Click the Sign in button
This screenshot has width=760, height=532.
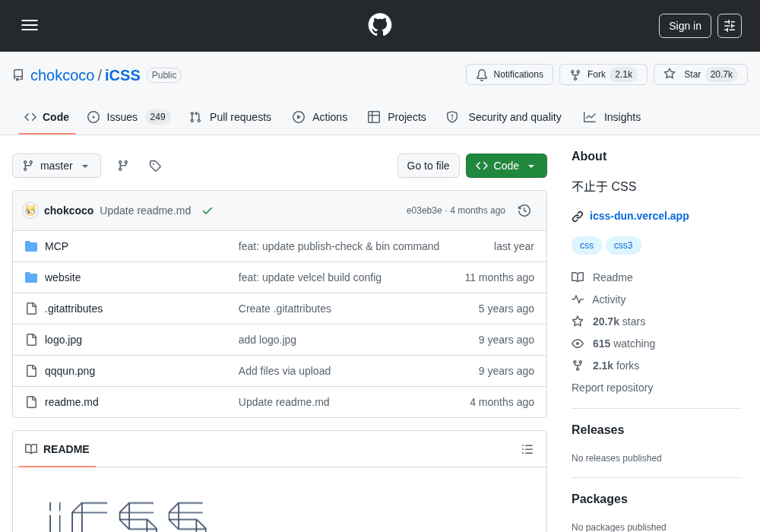685,26
